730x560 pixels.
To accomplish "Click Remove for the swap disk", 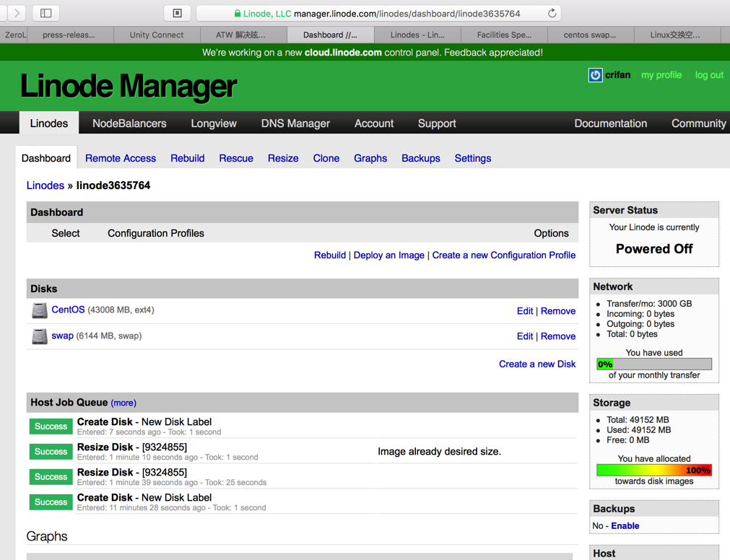I will pyautogui.click(x=557, y=336).
